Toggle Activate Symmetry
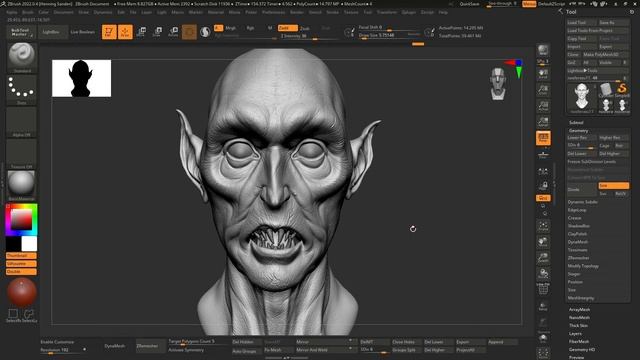640x360 pixels. coord(186,350)
